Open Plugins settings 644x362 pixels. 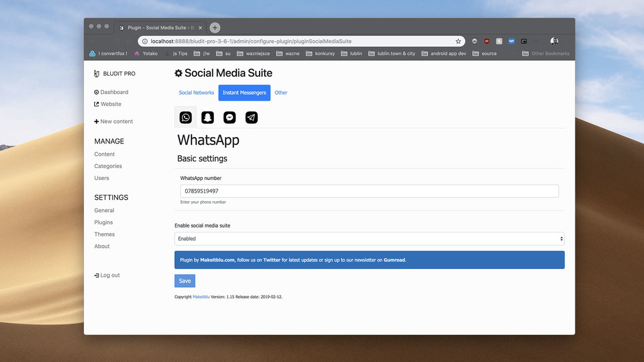104,222
